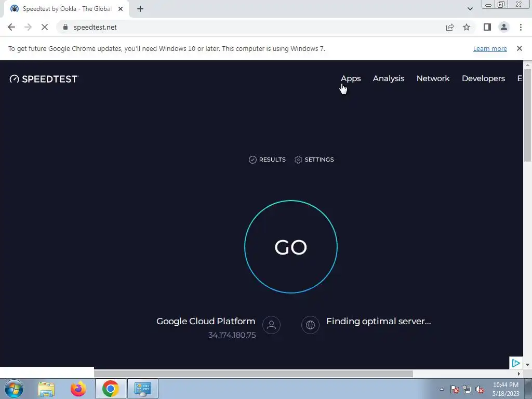Stop loading the page
Screen dimensions: 532x399
click(45, 27)
